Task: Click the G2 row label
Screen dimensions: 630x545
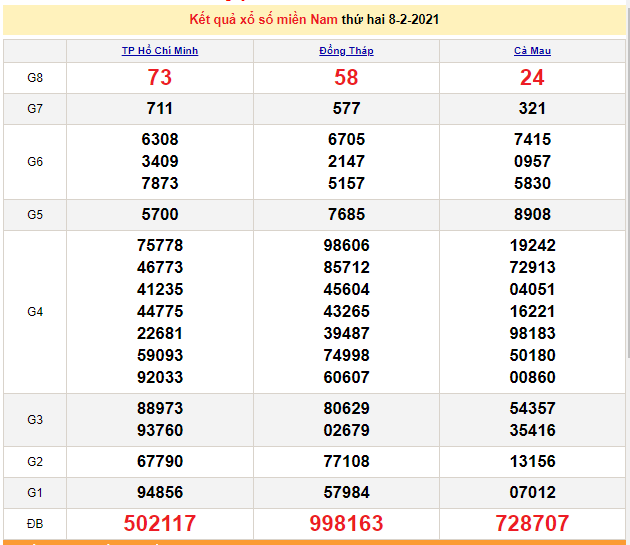Action: [x=35, y=461]
